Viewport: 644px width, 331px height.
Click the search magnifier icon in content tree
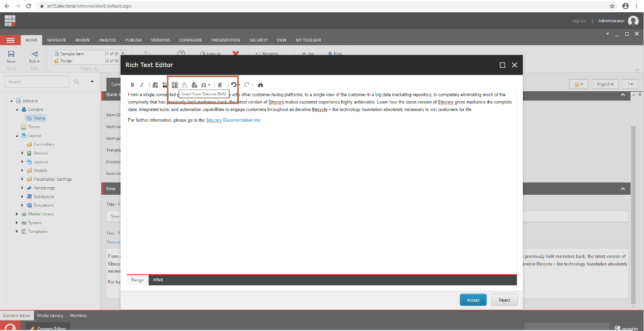(76, 82)
